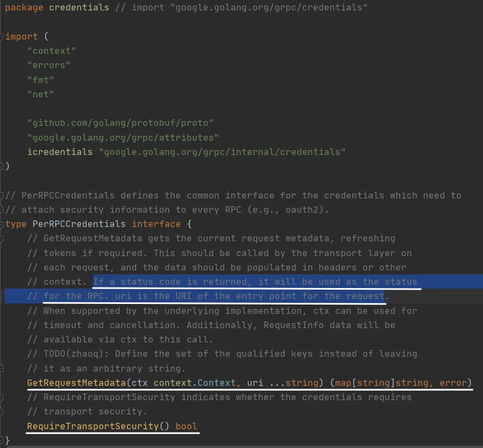Click 'Context' type in context.Context
483x448 pixels.
(x=217, y=383)
